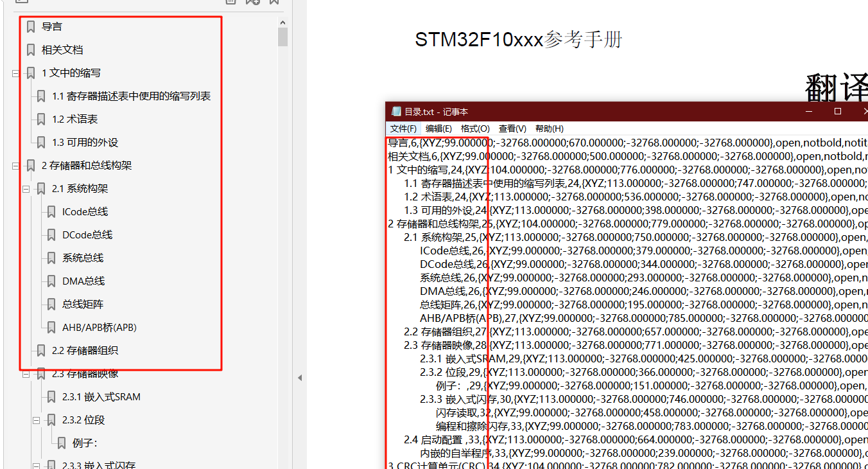Click the Notepad line starting 内嵌的自举程序,33

[643, 453]
